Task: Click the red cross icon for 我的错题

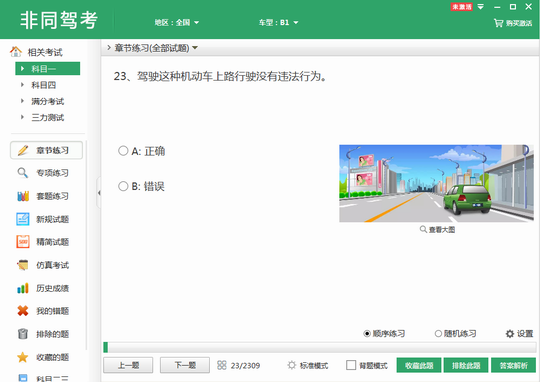Action: tap(23, 311)
